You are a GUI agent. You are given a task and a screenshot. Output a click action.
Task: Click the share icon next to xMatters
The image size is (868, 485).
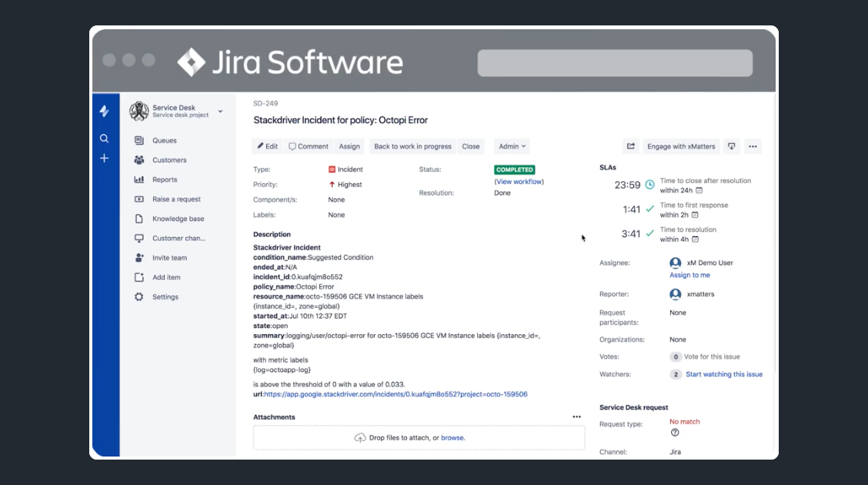point(631,146)
